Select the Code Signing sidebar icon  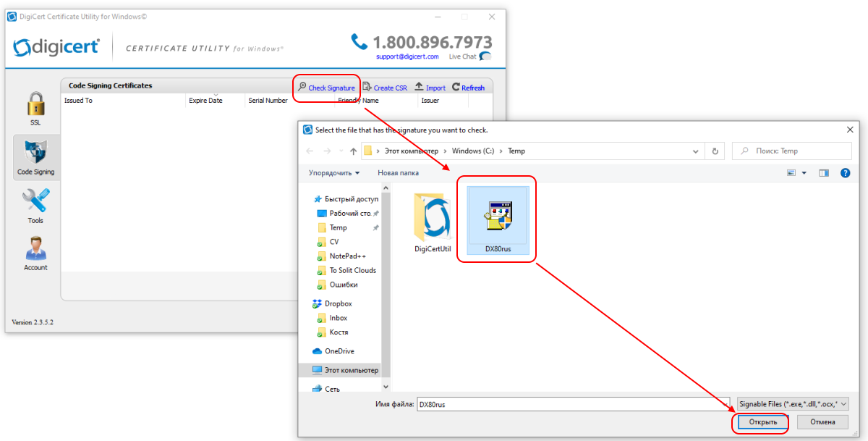(x=35, y=157)
